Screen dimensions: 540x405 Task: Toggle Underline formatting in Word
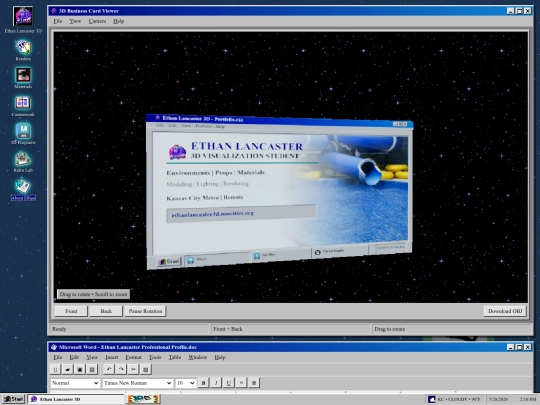pos(228,383)
